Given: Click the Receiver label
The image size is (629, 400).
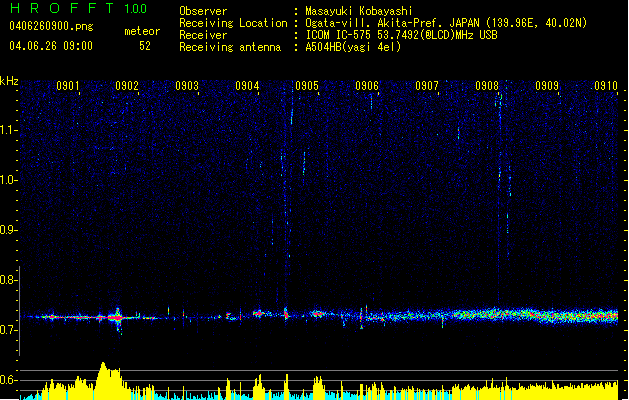Looking at the screenshot, I should coord(203,35).
